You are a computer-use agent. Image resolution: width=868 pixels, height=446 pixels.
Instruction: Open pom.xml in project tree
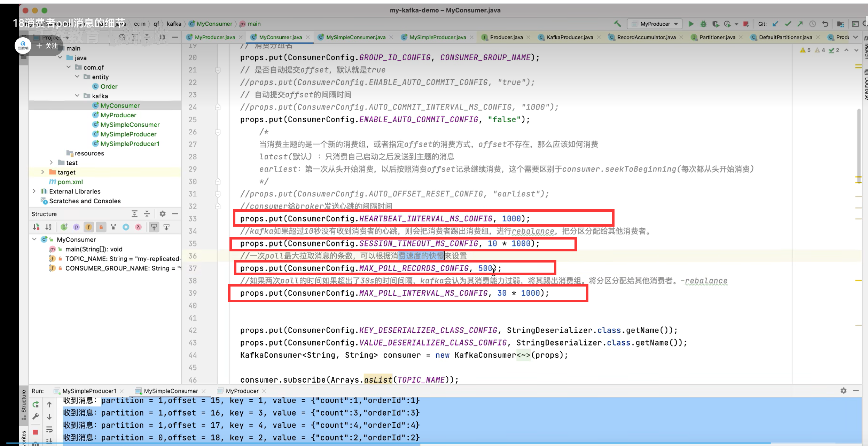point(70,182)
